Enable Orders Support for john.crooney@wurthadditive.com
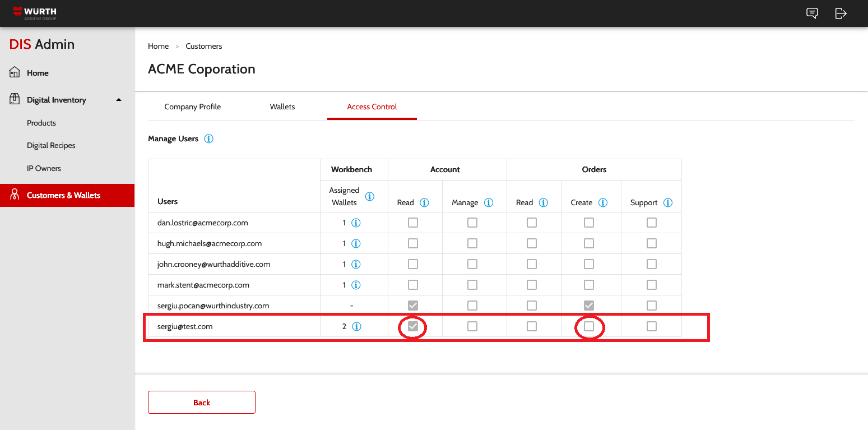 point(651,264)
